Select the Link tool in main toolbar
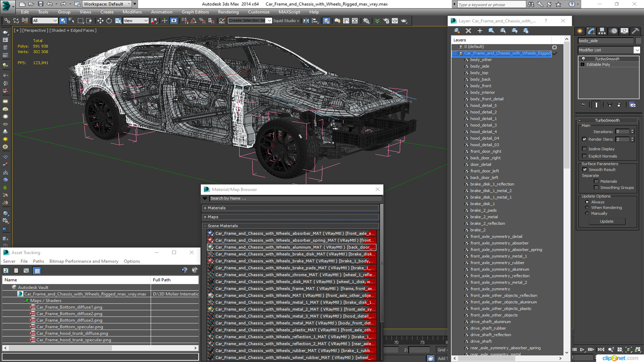The height and width of the screenshot is (362, 644). (7, 21)
